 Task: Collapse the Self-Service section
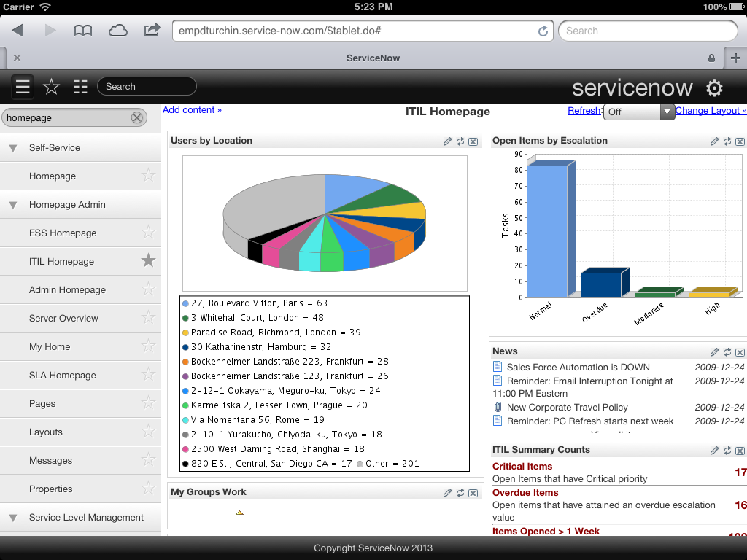13,148
